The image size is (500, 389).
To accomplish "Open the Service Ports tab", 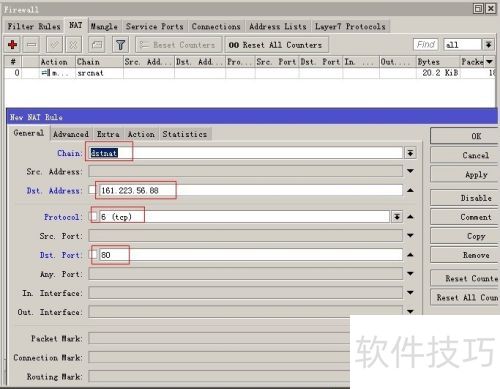I will (x=155, y=26).
